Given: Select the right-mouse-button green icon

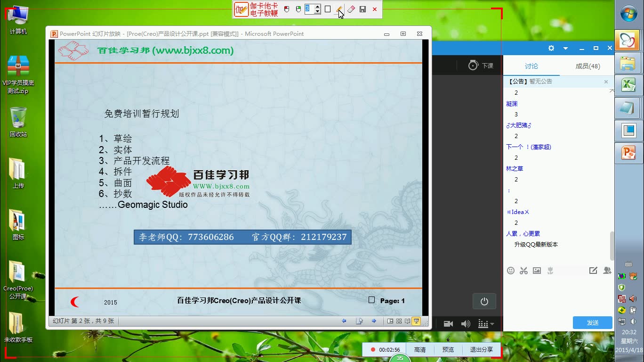Looking at the screenshot, I should point(298,9).
